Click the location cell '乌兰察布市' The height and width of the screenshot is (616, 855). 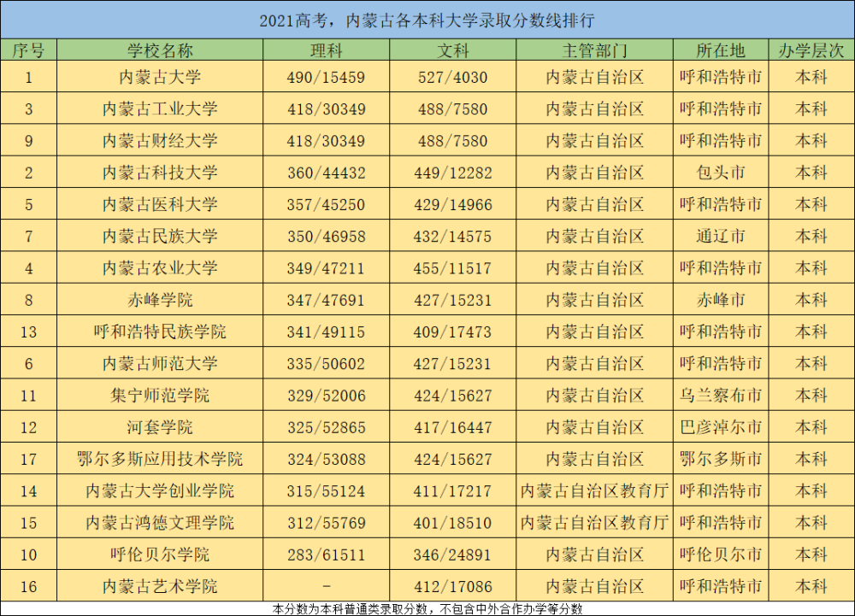click(x=720, y=396)
